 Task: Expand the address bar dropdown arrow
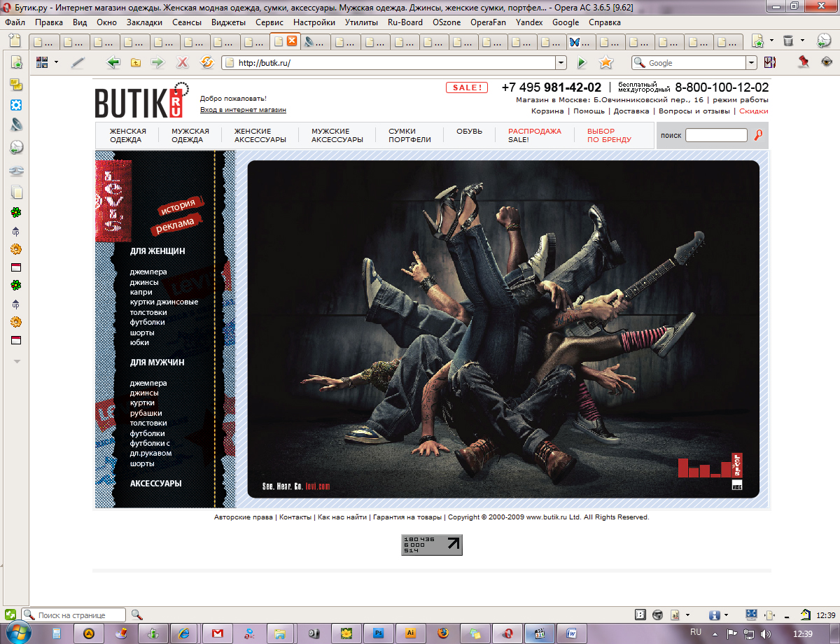[561, 62]
